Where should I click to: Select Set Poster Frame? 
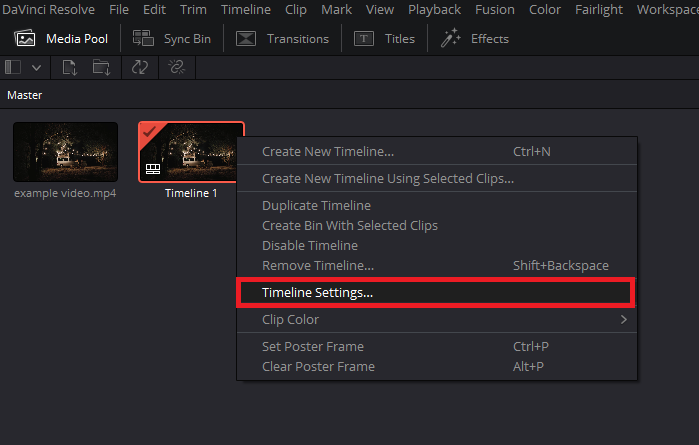[437, 346]
